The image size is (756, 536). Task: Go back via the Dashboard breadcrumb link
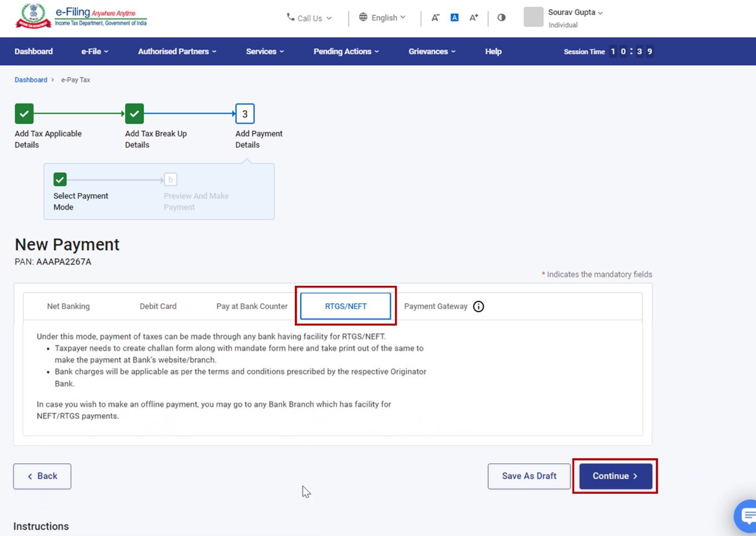(31, 80)
